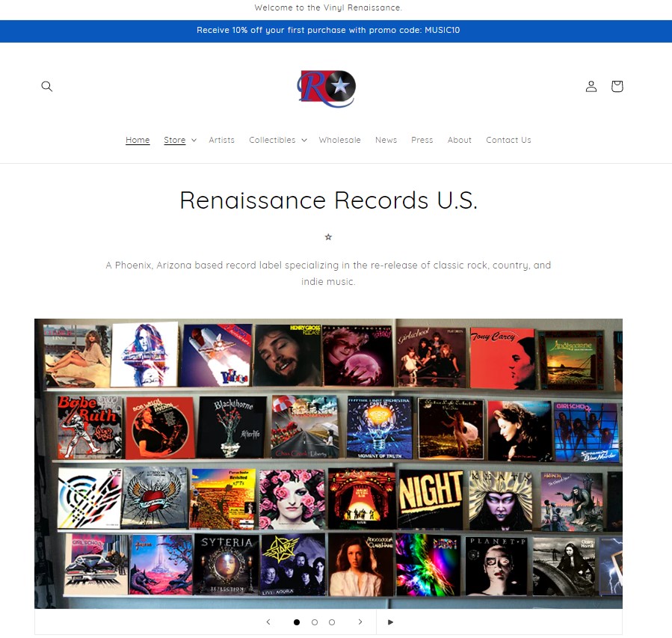Click the Lindisfarne album cover
This screenshot has height=638, width=672.
point(571,361)
